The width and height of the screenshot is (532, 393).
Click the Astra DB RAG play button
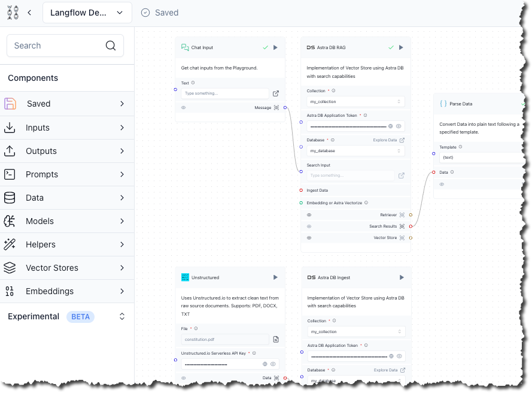[x=401, y=47]
